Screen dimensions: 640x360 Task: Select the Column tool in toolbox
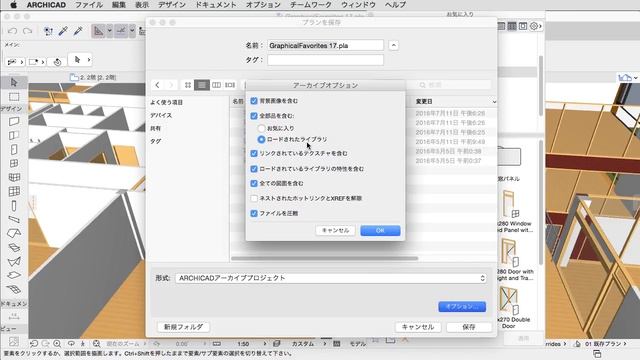point(14,206)
